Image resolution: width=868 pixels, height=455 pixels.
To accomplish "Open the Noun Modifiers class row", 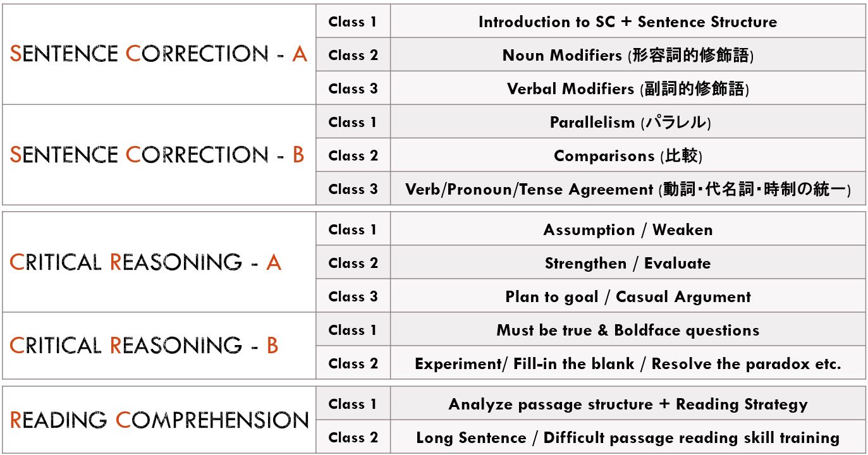I will [x=628, y=55].
